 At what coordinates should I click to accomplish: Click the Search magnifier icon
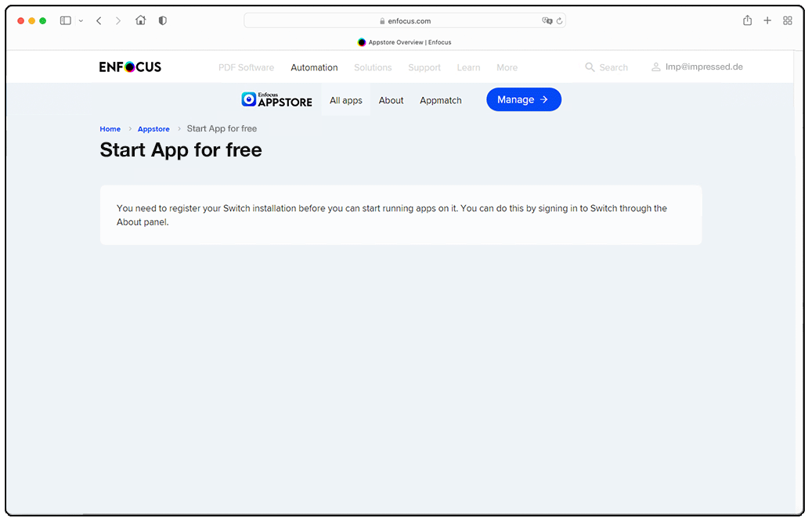[590, 67]
